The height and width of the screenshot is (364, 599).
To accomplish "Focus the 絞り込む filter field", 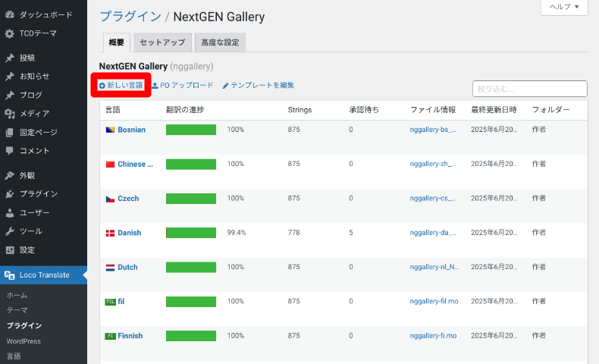I will tap(530, 89).
